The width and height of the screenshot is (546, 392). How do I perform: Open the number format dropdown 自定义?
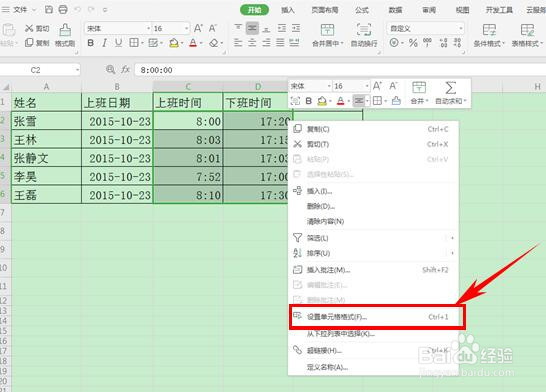tap(461, 28)
